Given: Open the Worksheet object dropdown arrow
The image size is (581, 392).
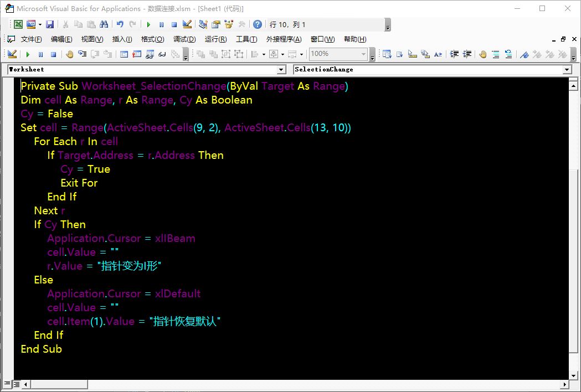Looking at the screenshot, I should point(281,69).
